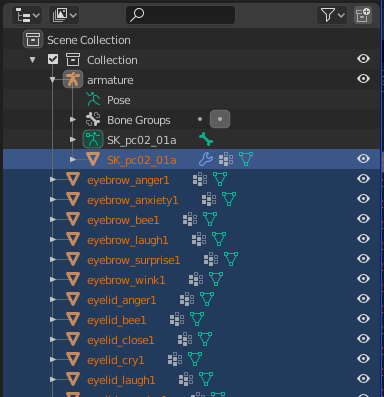Expand the SK_pc02_01a mesh object

pos(72,159)
